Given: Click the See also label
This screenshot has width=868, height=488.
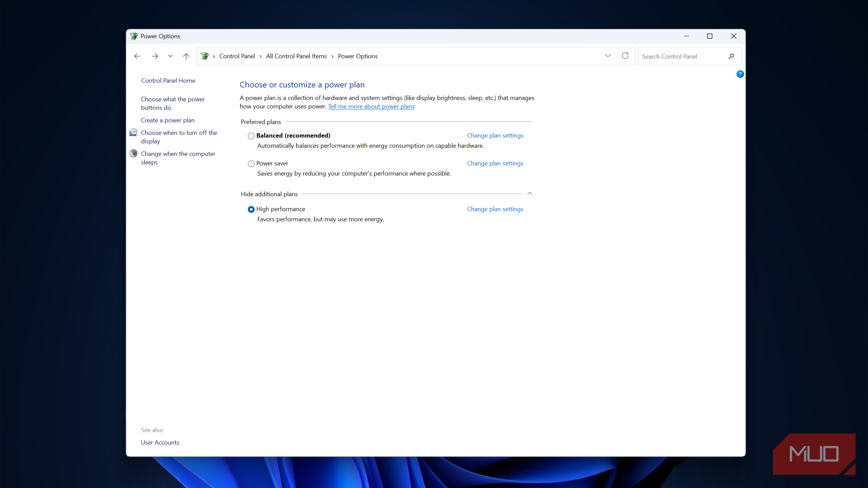Looking at the screenshot, I should pyautogui.click(x=152, y=430).
